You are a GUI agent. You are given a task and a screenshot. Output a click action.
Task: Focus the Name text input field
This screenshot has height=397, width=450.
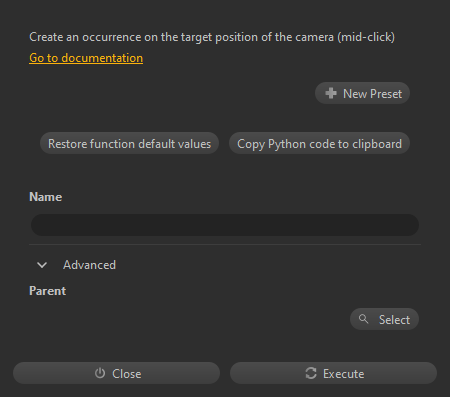coord(225,225)
